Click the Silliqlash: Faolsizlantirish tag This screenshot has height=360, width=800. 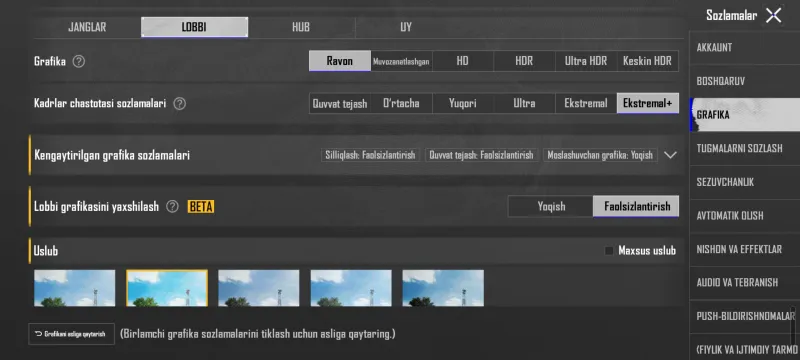(370, 155)
